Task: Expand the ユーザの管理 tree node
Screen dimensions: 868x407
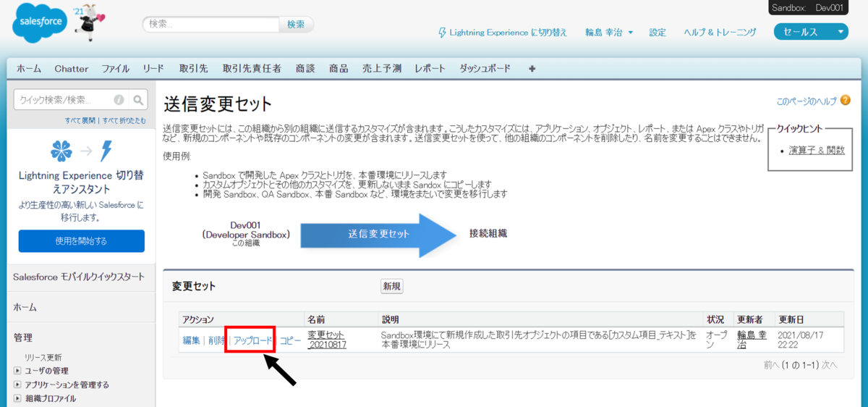Action: (x=17, y=371)
